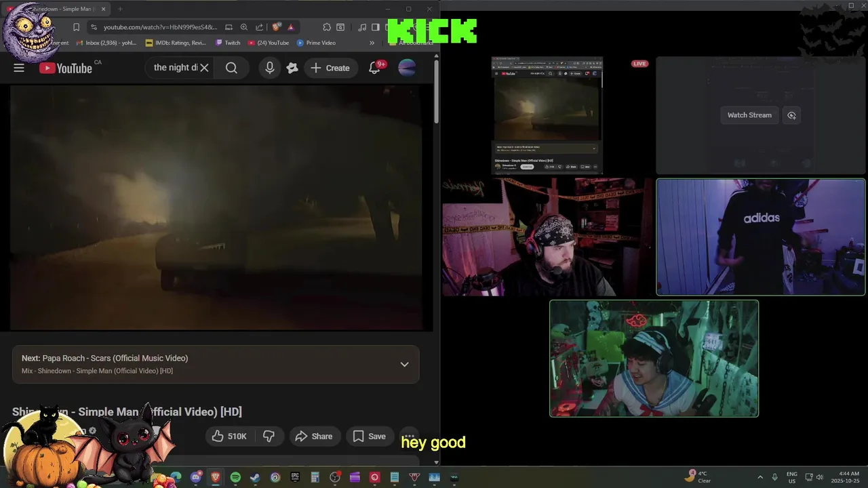This screenshot has height=488, width=868.
Task: Open the media control music note icon
Action: 362,27
